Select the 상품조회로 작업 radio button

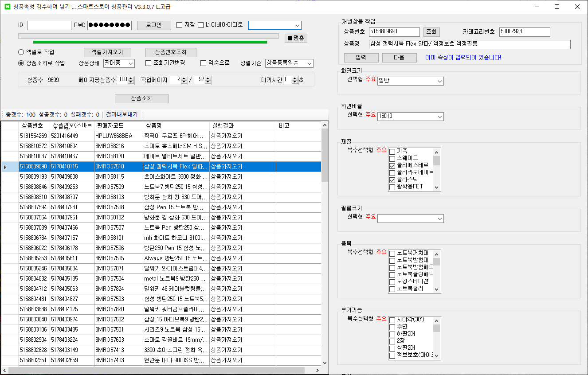point(21,63)
